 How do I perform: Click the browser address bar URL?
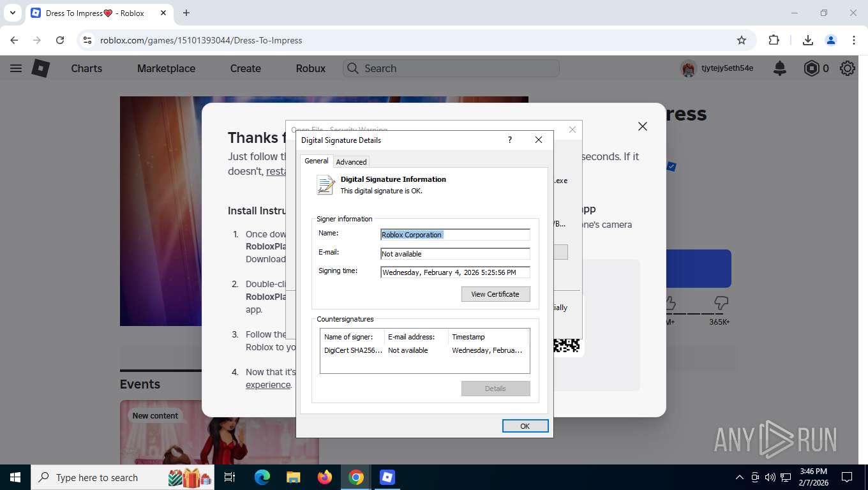pos(201,40)
